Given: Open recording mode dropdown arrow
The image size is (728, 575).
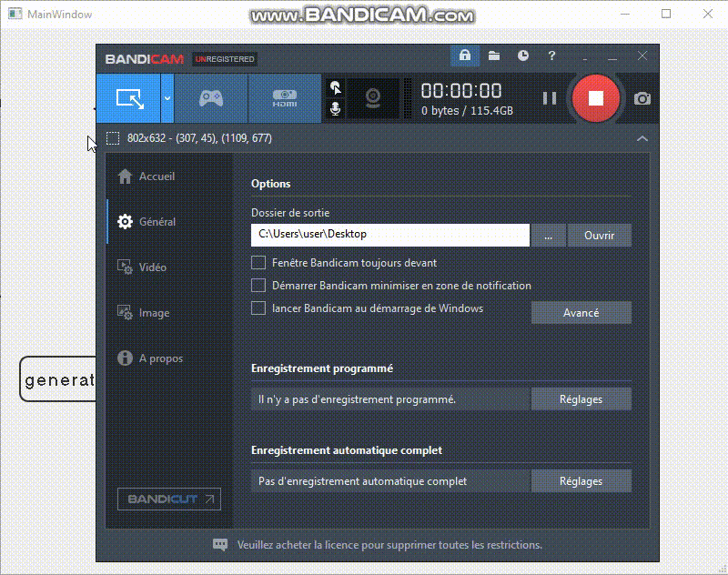Looking at the screenshot, I should pos(167,98).
